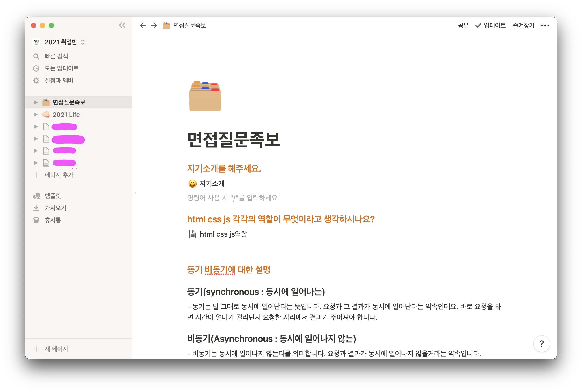Screen dimensions: 582x392
Task: Click 즐겨찾기 to favorite the page
Action: 523,26
